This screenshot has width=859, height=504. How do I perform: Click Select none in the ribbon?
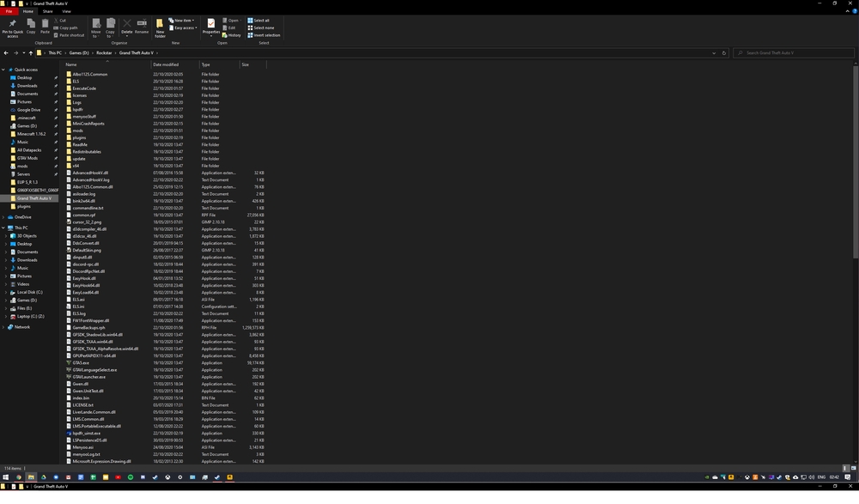261,28
